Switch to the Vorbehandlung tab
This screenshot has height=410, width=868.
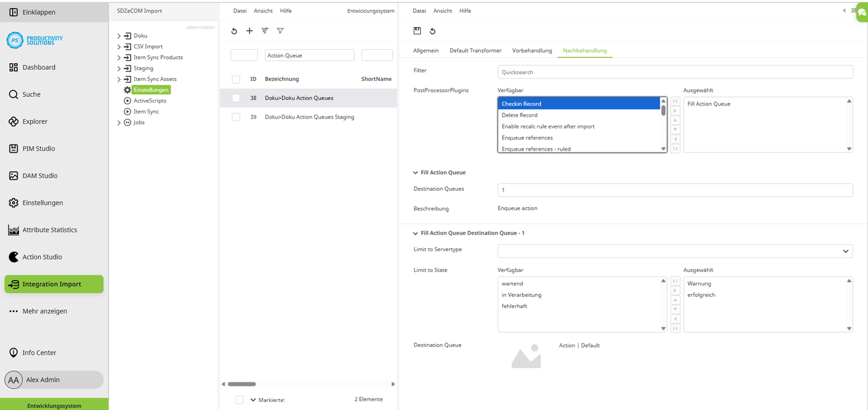532,50
